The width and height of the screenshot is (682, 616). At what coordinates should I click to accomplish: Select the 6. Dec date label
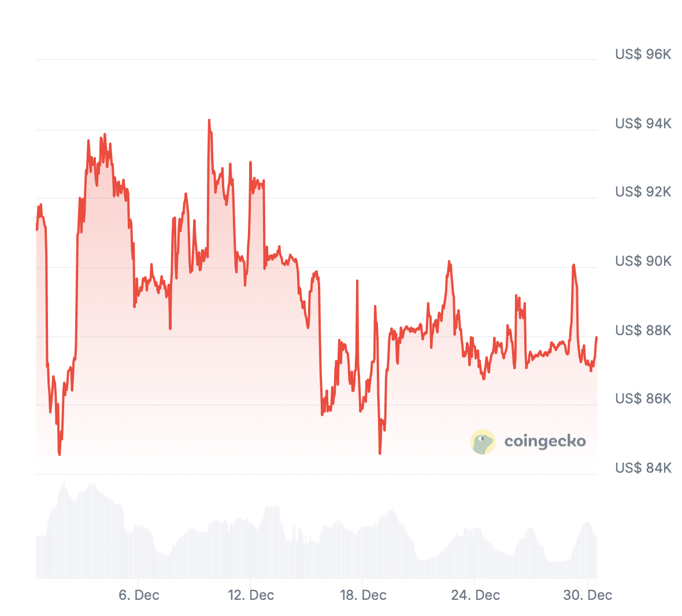139,595
